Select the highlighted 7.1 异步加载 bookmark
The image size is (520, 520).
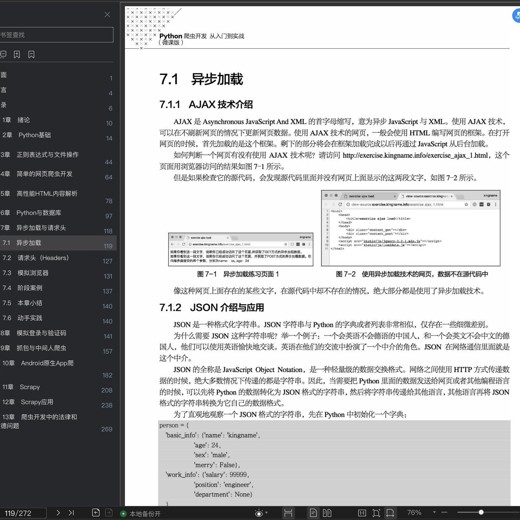pos(58,243)
